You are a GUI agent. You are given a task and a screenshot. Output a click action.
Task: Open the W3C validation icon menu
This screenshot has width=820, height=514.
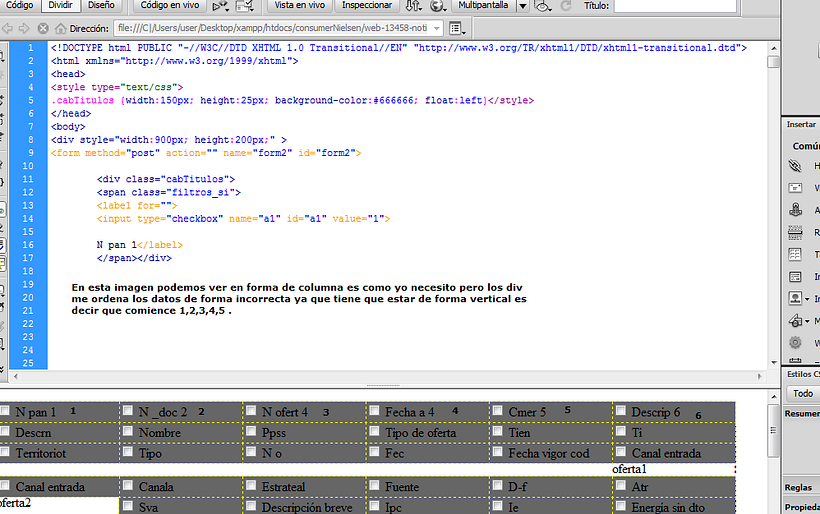[245, 6]
